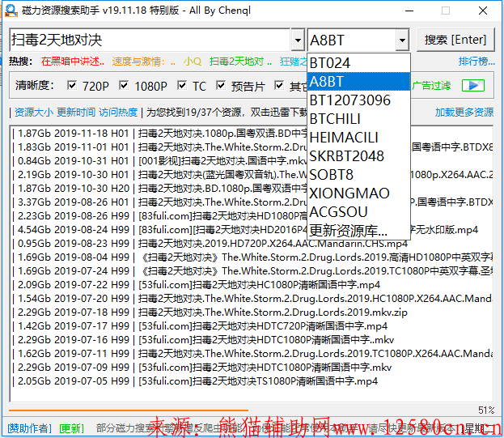
Task: Sort results by 资源大小
Action: click(x=33, y=113)
